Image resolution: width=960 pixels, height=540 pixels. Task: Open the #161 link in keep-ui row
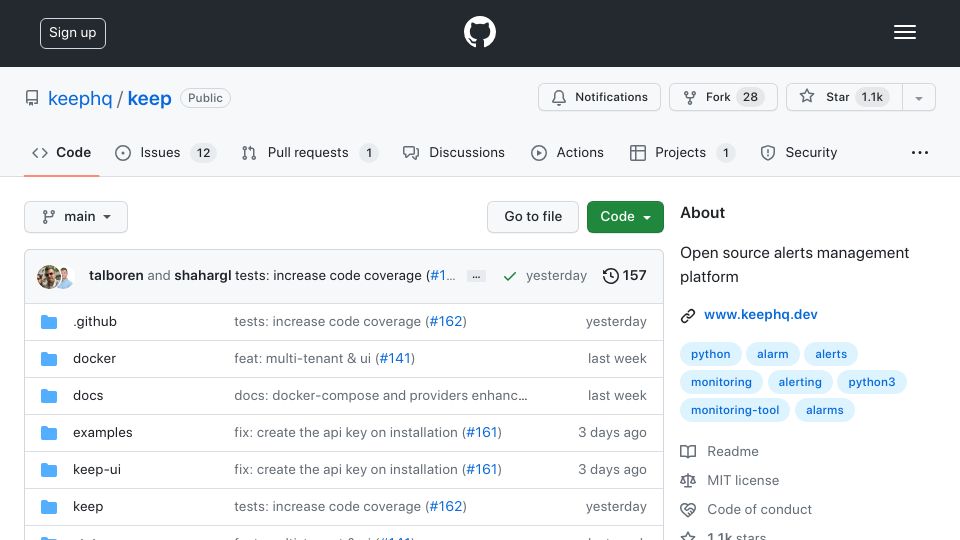[x=482, y=470]
